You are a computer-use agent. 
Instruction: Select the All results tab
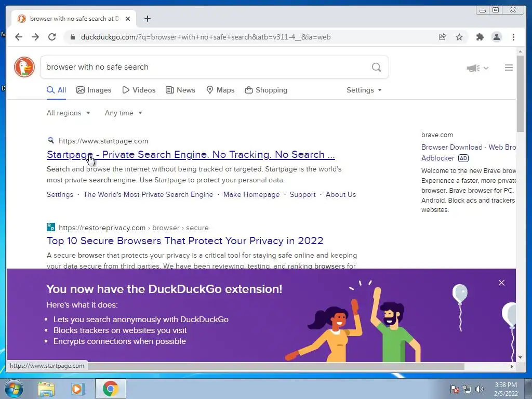pos(56,90)
